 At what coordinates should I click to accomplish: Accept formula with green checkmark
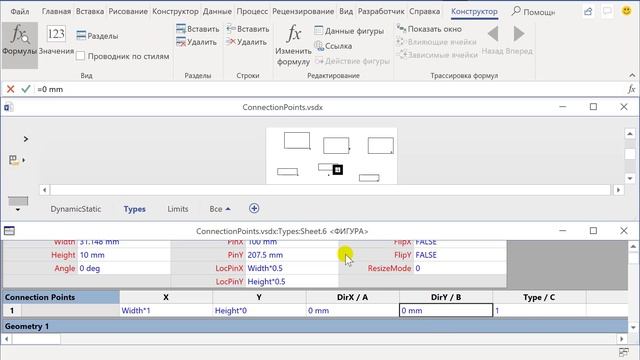[x=26, y=89]
